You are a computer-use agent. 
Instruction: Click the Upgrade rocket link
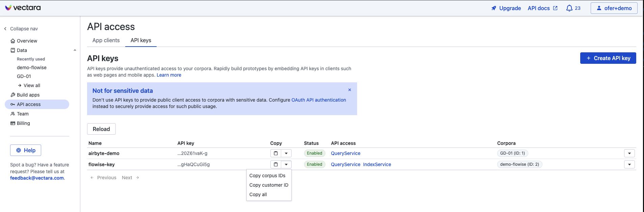[x=506, y=8]
